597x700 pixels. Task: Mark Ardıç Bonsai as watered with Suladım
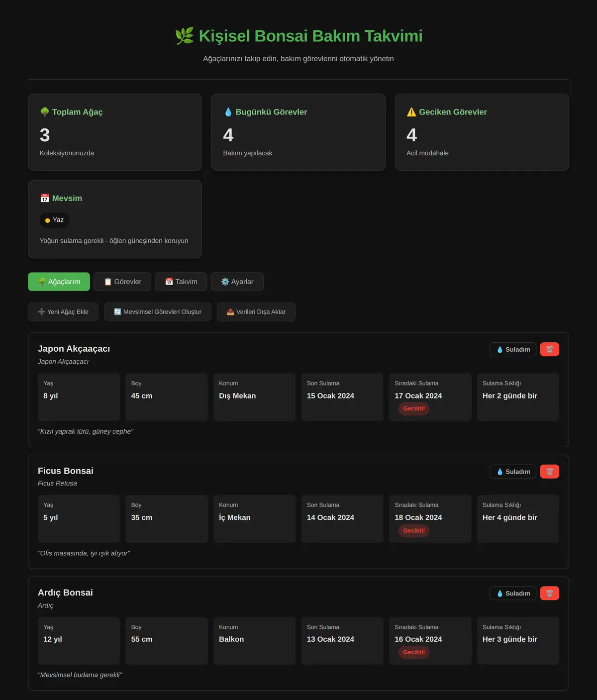click(x=513, y=594)
